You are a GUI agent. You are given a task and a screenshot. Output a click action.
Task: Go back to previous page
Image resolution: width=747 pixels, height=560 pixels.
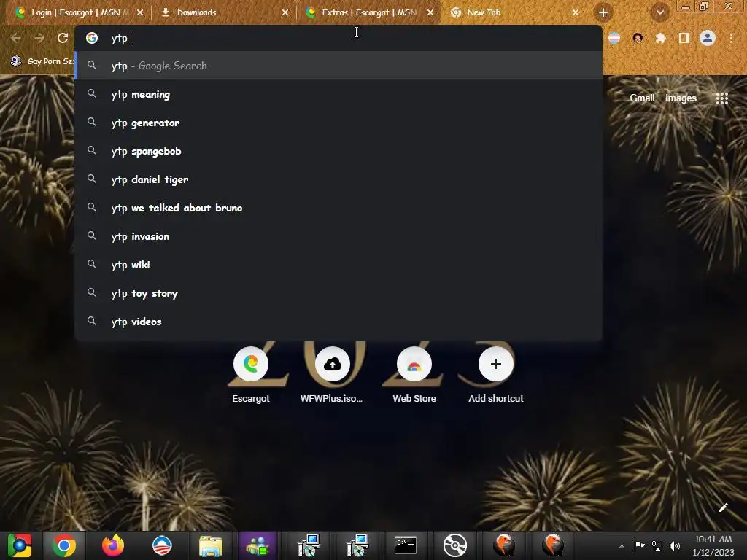[x=16, y=38]
